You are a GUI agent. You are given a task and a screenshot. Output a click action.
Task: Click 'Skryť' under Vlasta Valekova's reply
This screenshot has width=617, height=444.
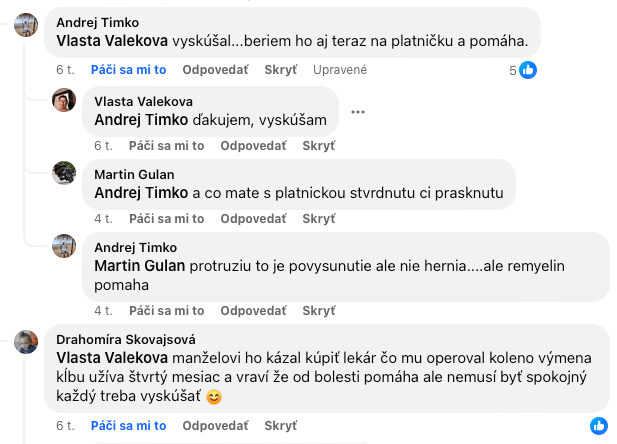(x=318, y=145)
